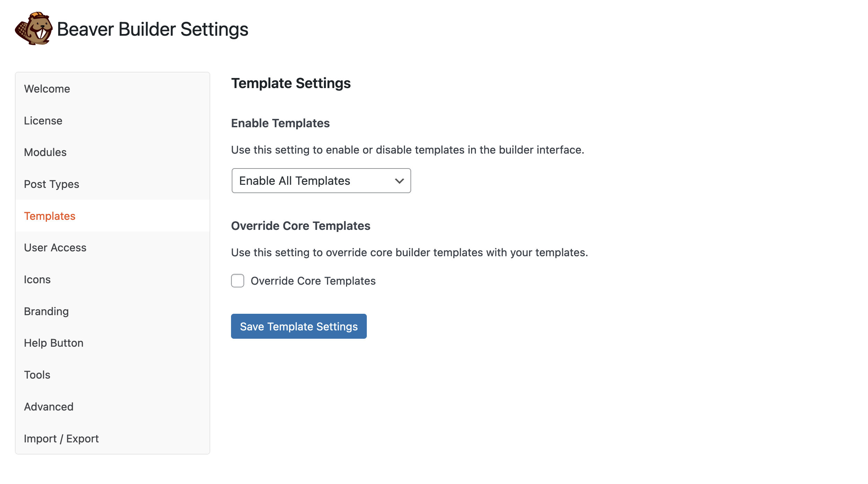Click the Beaver Builder logo
Viewport: 868px width, 484px height.
click(x=33, y=29)
